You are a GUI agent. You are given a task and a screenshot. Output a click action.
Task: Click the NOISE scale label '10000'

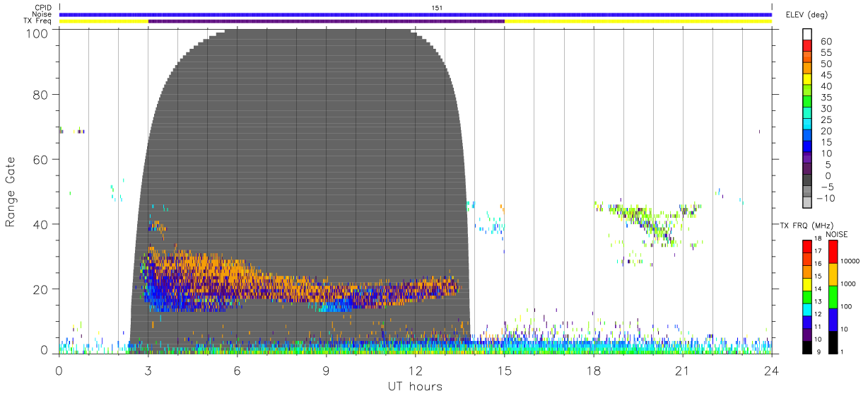tap(852, 262)
